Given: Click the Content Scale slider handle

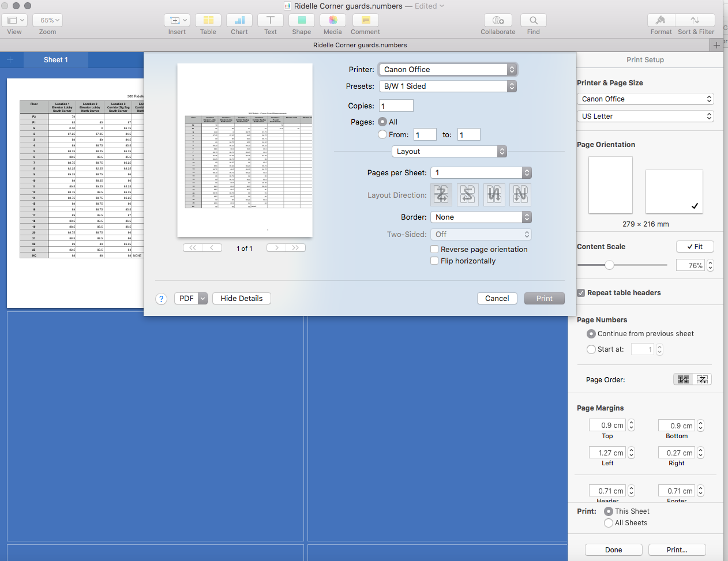Looking at the screenshot, I should pyautogui.click(x=609, y=265).
